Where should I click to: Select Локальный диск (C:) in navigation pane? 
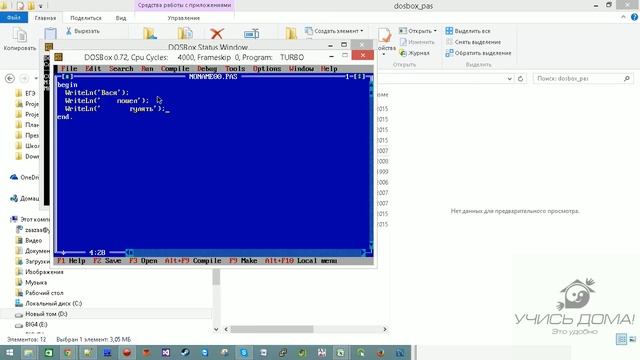click(x=49, y=304)
